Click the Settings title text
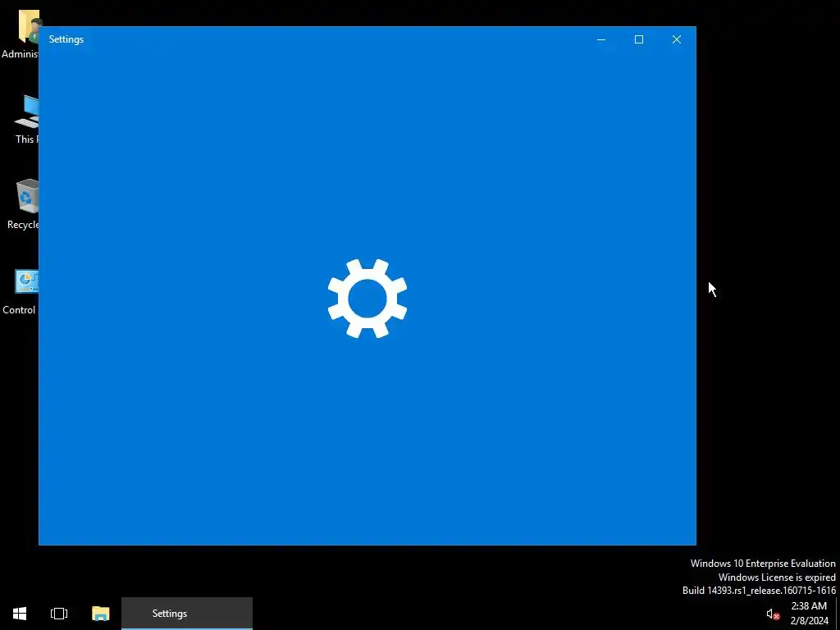Image resolution: width=840 pixels, height=630 pixels. click(66, 39)
